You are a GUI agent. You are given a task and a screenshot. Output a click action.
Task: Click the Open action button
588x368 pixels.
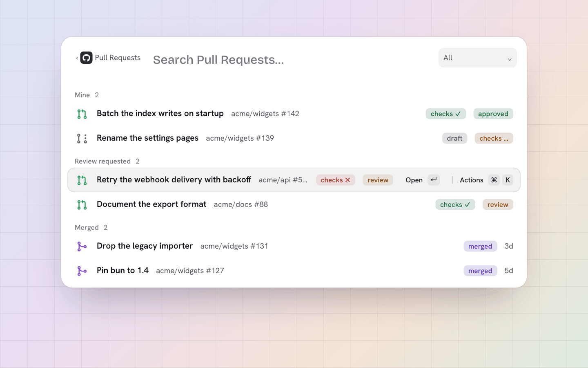(422, 180)
